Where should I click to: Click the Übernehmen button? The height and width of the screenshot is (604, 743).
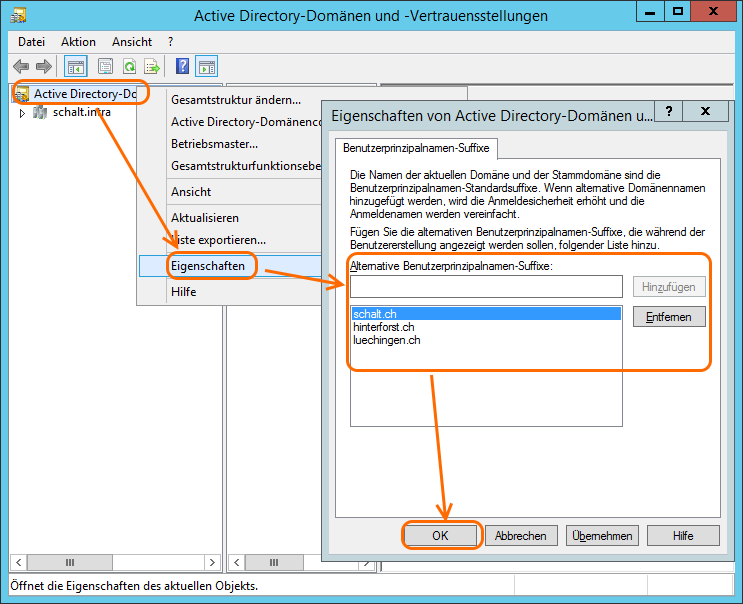click(602, 535)
